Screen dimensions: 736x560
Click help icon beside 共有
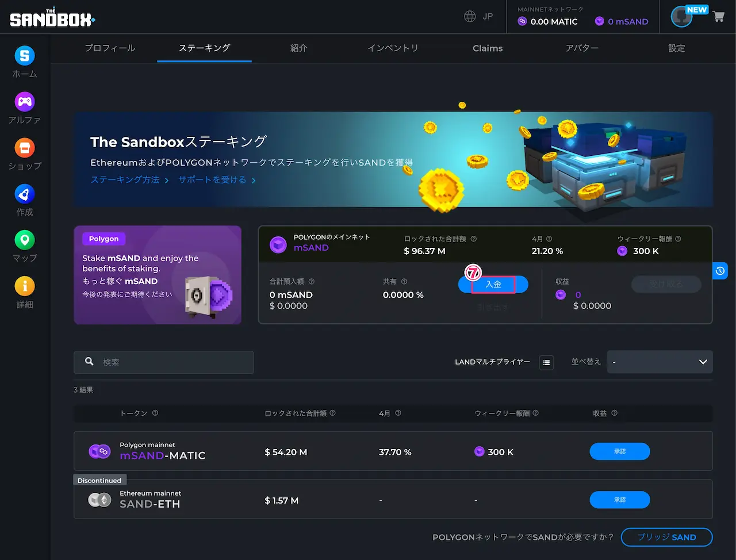click(x=404, y=282)
